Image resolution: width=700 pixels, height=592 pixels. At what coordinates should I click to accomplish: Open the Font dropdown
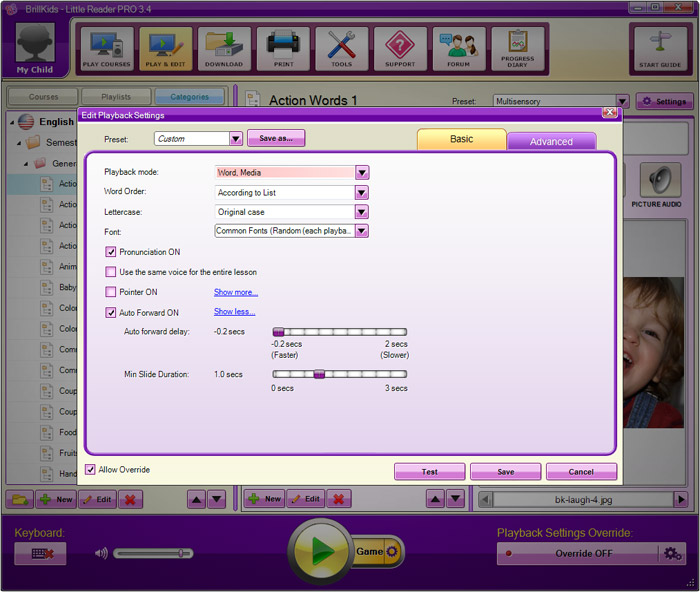coord(362,231)
